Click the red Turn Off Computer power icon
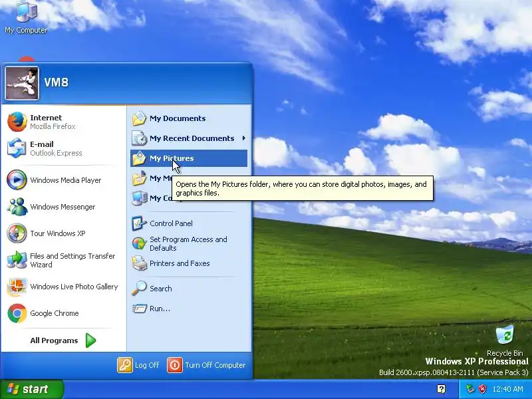Image resolution: width=532 pixels, height=399 pixels. (x=175, y=365)
